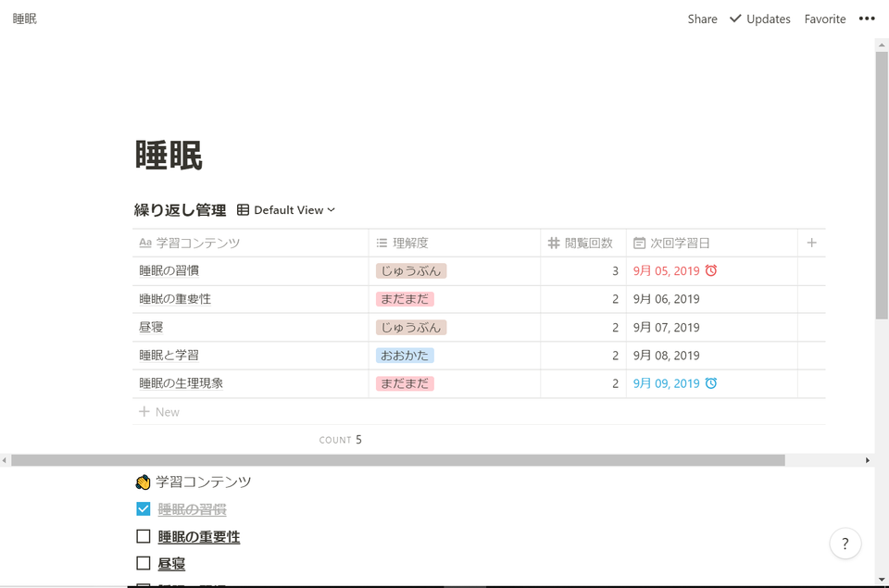Click the list icon of 理解度 column
The image size is (889, 588).
[x=382, y=243]
